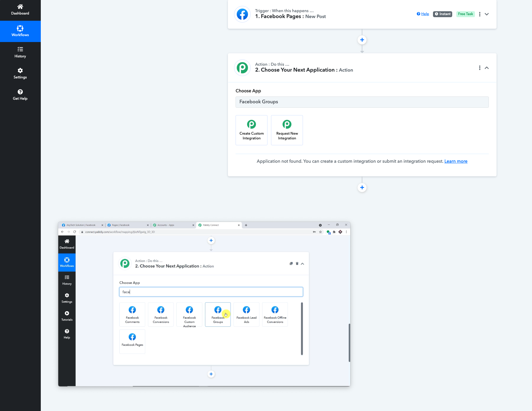Click Dashboard in the embedded screenshot sidebar
The height and width of the screenshot is (411, 532).
67,244
